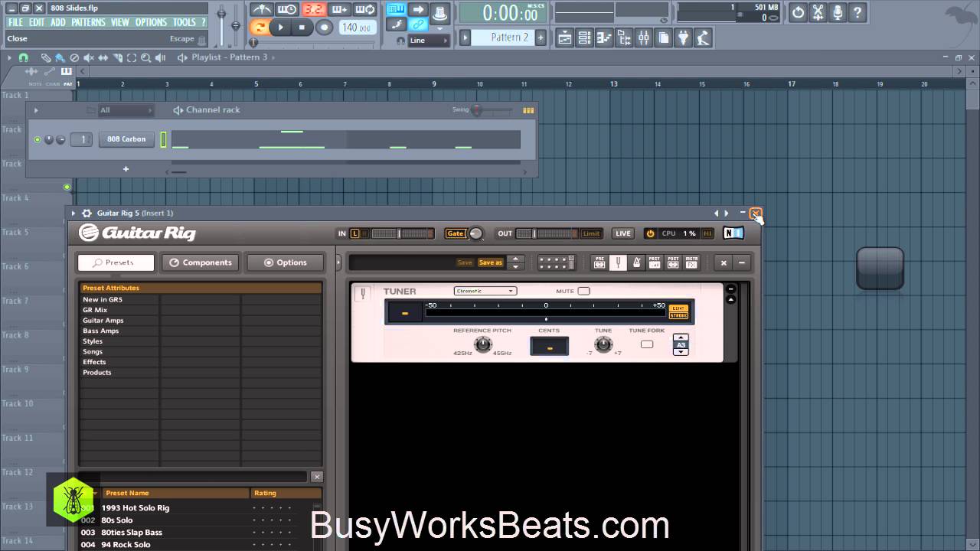
Task: Select the playlist zoom tool
Action: [x=146, y=57]
